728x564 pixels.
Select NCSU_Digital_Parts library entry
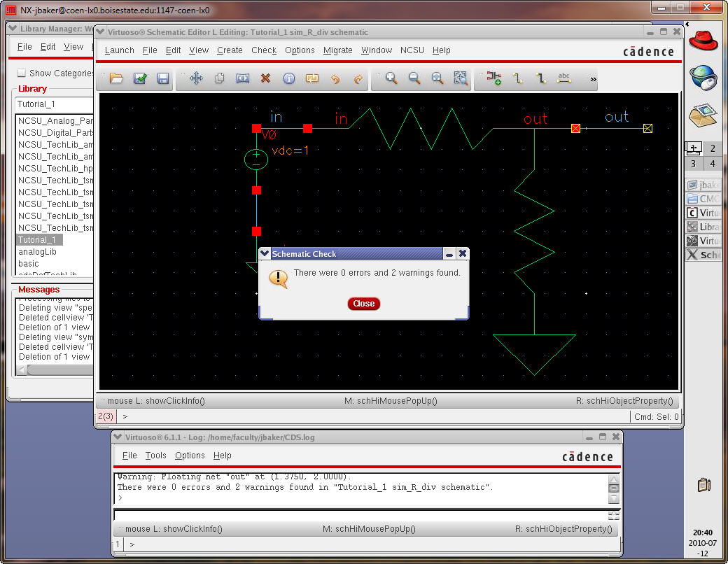55,133
